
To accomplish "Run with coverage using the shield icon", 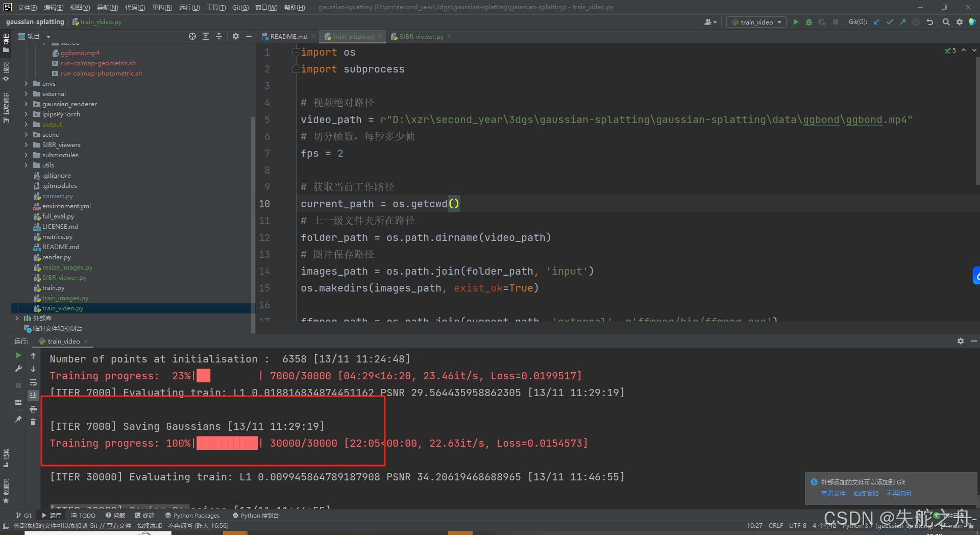I will pyautogui.click(x=822, y=22).
